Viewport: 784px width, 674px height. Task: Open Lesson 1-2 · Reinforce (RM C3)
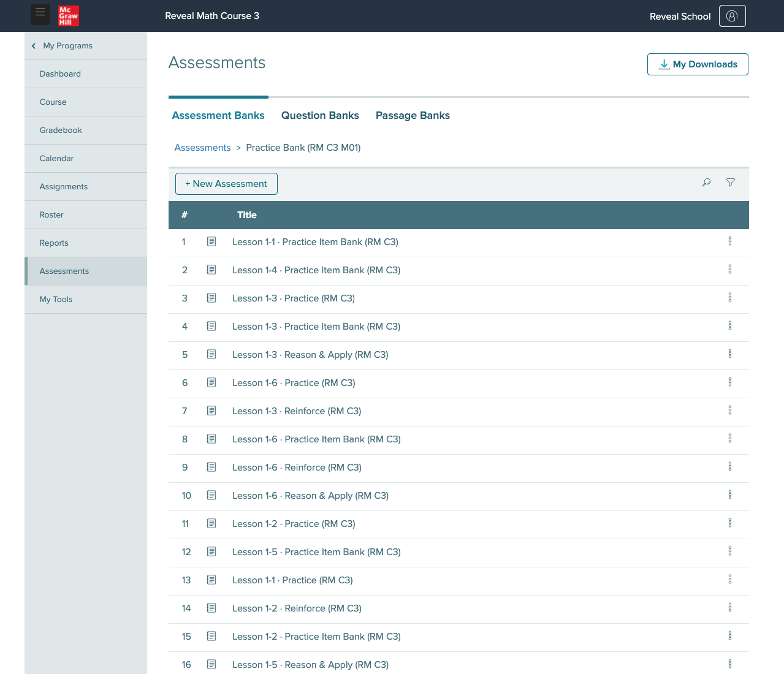(x=297, y=608)
